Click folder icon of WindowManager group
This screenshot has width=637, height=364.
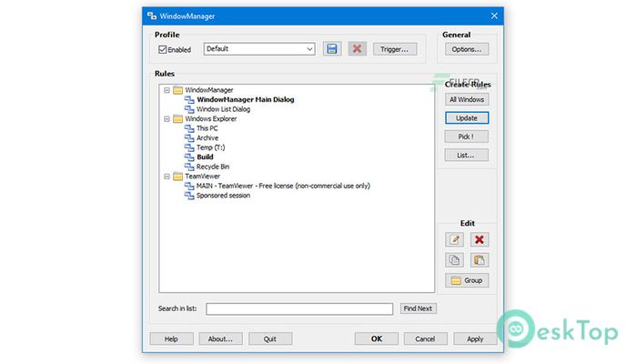(x=178, y=90)
